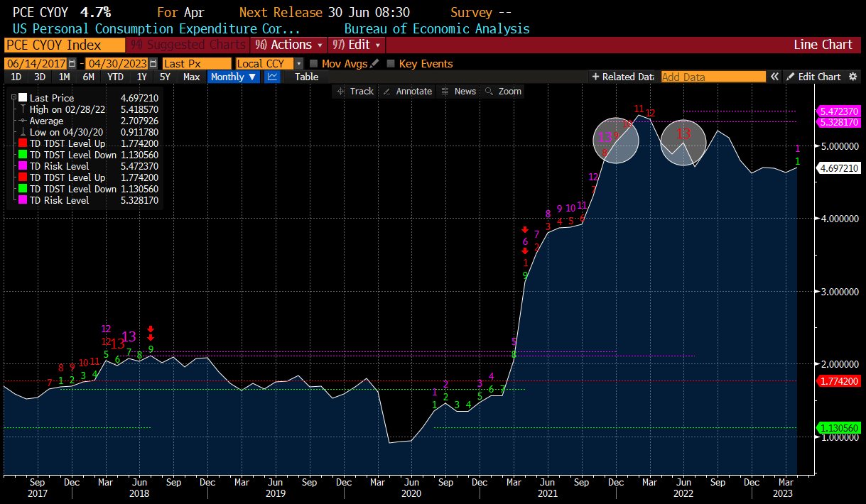The image size is (866, 504).
Task: Open chart settings gear icon
Action: (x=853, y=77)
